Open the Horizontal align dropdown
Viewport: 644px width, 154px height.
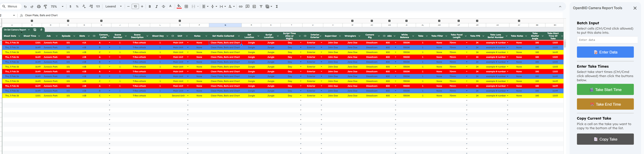(205, 7)
